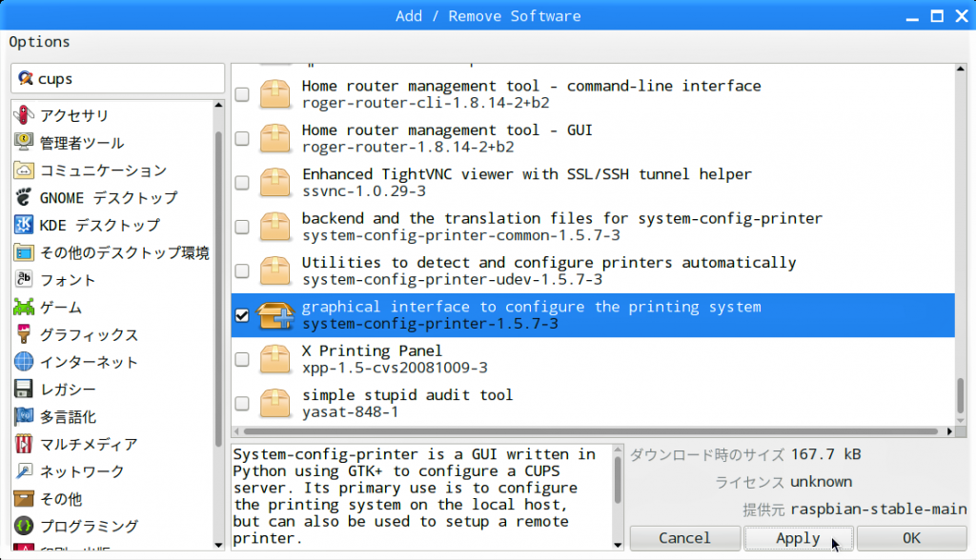Click the ゲーム invader icon
The height and width of the screenshot is (560, 976).
(x=24, y=307)
